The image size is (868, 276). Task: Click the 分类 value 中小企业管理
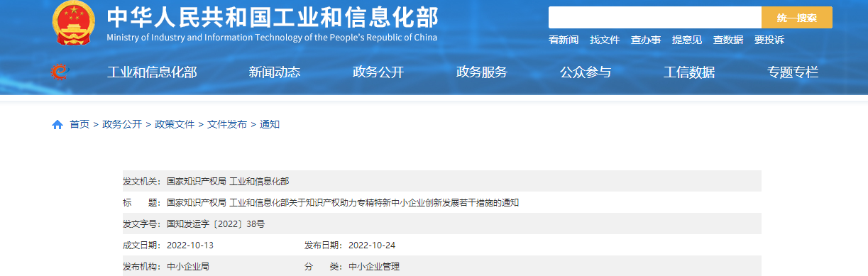coord(374,267)
